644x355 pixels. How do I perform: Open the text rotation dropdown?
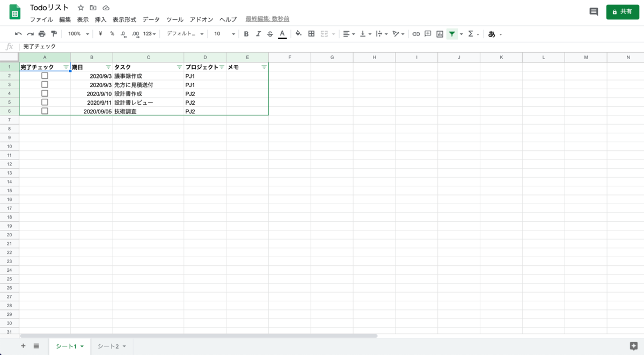click(398, 34)
